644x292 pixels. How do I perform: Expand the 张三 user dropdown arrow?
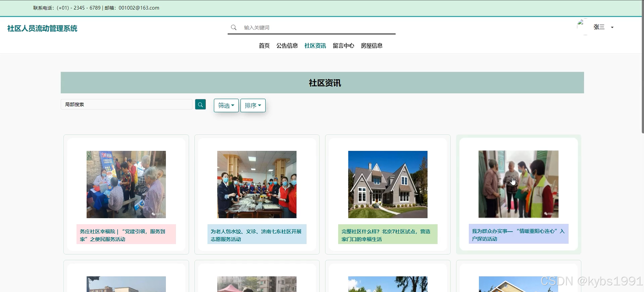612,27
